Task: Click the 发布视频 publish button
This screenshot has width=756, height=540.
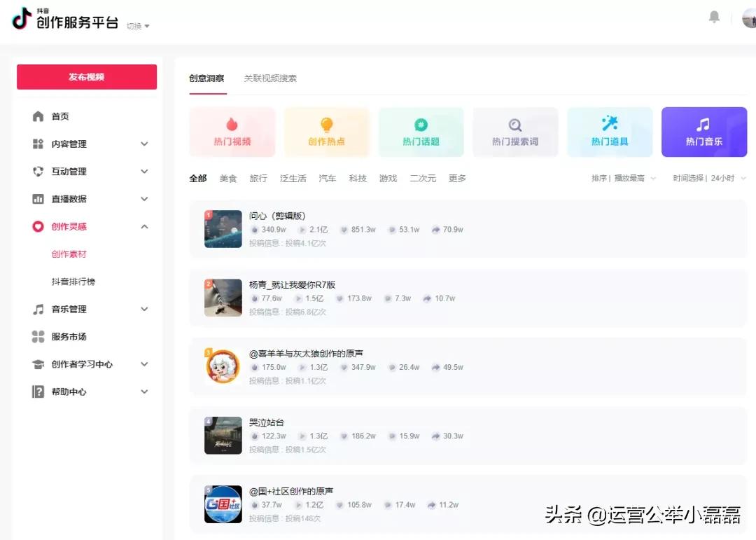Action: (x=86, y=77)
